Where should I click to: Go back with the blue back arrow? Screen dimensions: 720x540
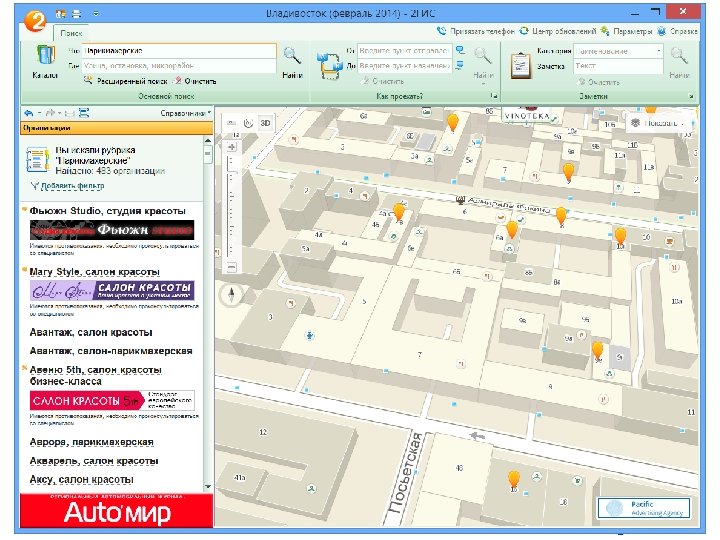29,113
